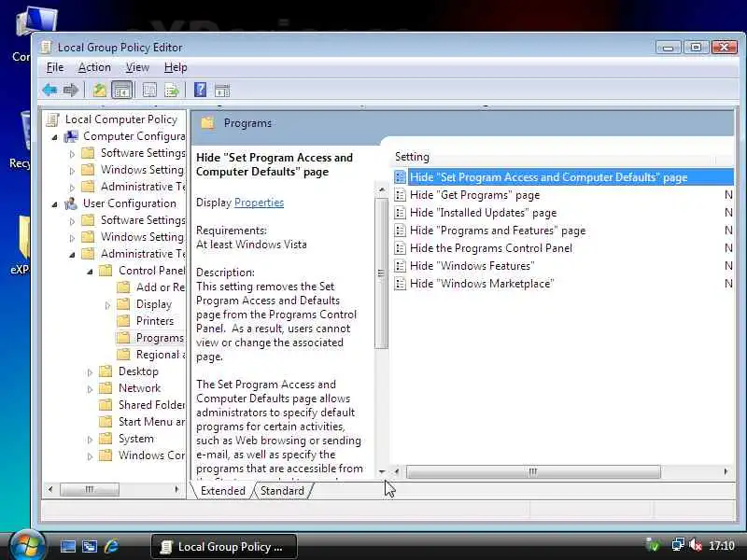This screenshot has height=560, width=747.
Task: Click the Export List toolbar icon
Action: click(172, 90)
